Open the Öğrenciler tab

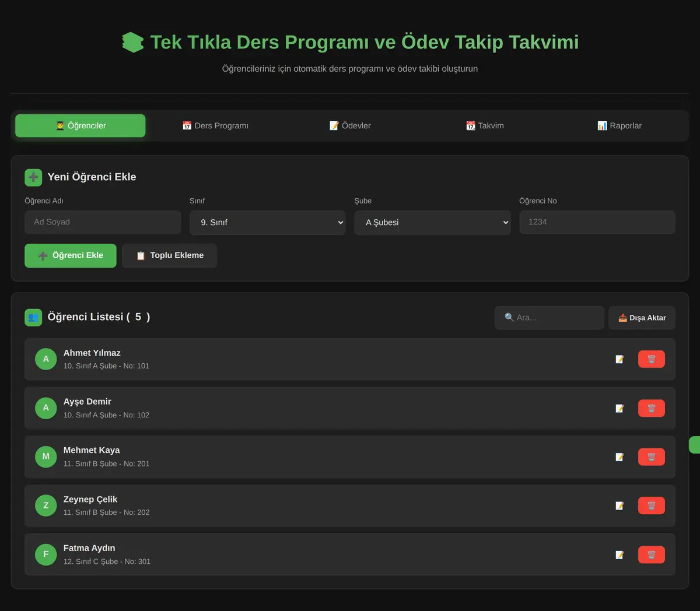point(80,126)
